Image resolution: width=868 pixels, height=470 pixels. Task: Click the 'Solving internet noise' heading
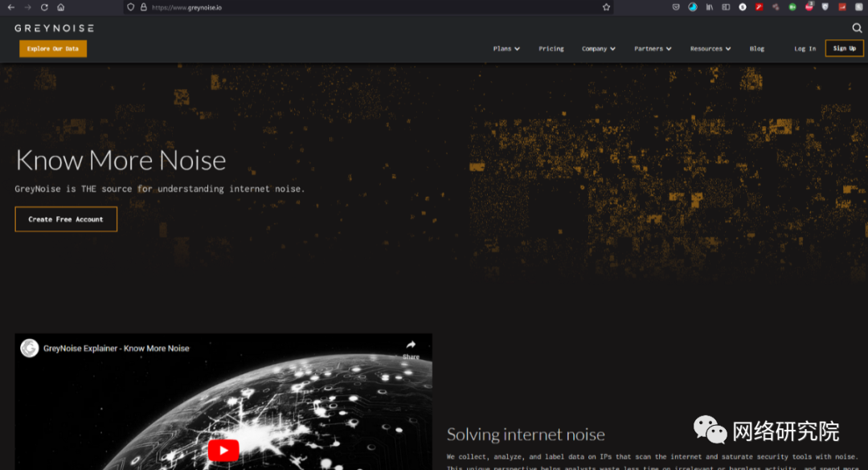[x=526, y=435]
